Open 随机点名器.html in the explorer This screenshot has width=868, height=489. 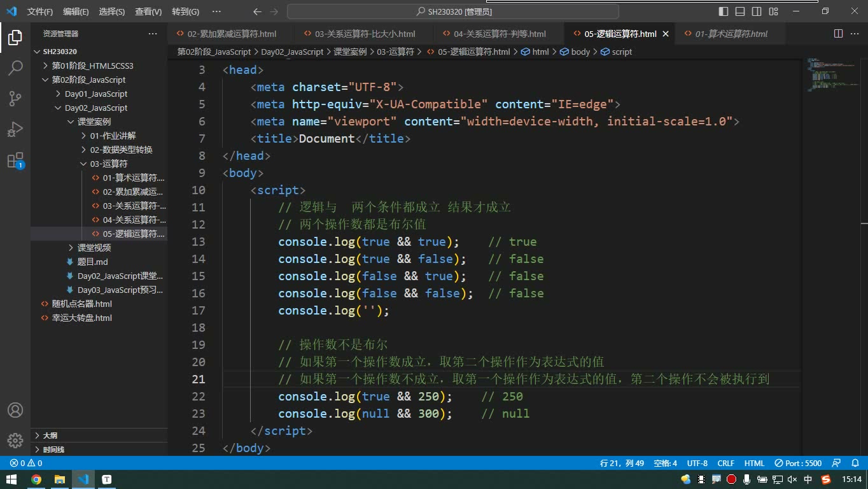81,304
